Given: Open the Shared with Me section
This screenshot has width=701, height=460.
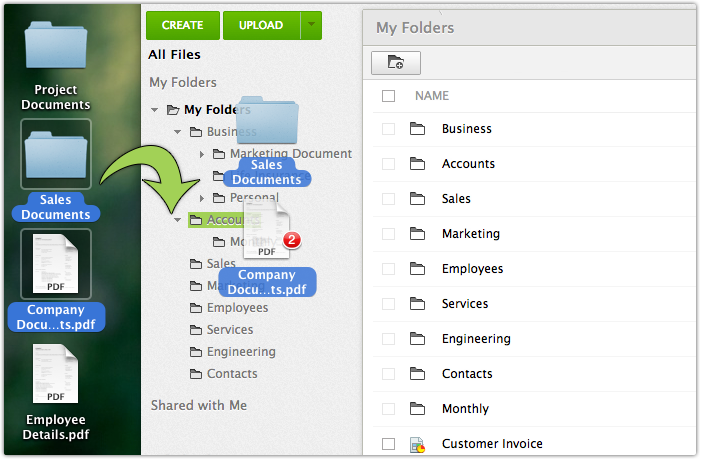Looking at the screenshot, I should click(x=199, y=405).
